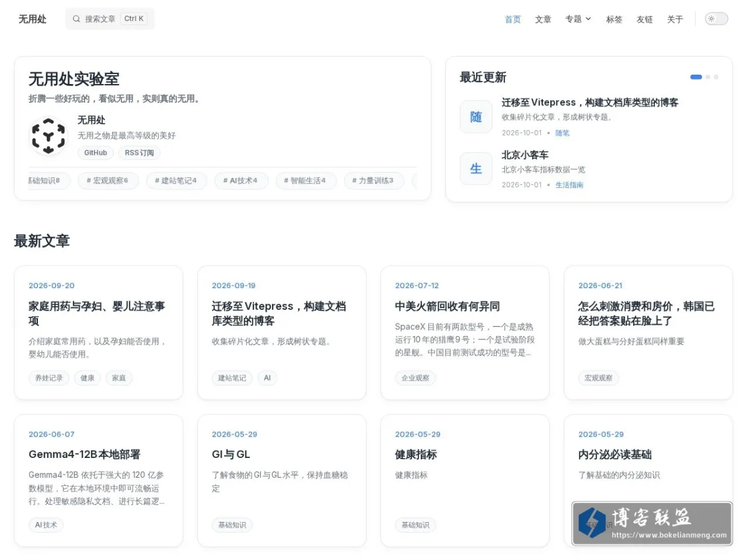Open the 迁移至 Vitepress article card dated 2026-09-19
Screen dimensions: 747x560
click(279, 314)
